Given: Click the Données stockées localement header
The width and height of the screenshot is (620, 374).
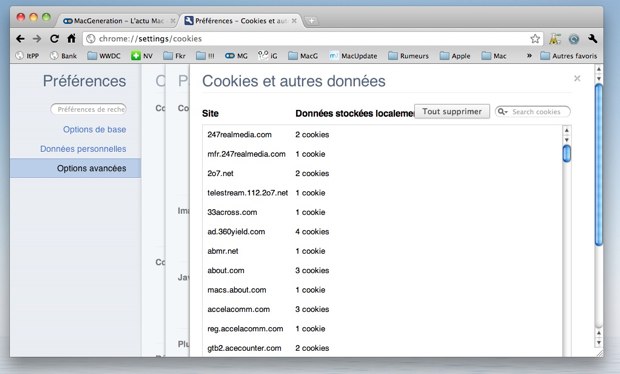Looking at the screenshot, I should (354, 113).
